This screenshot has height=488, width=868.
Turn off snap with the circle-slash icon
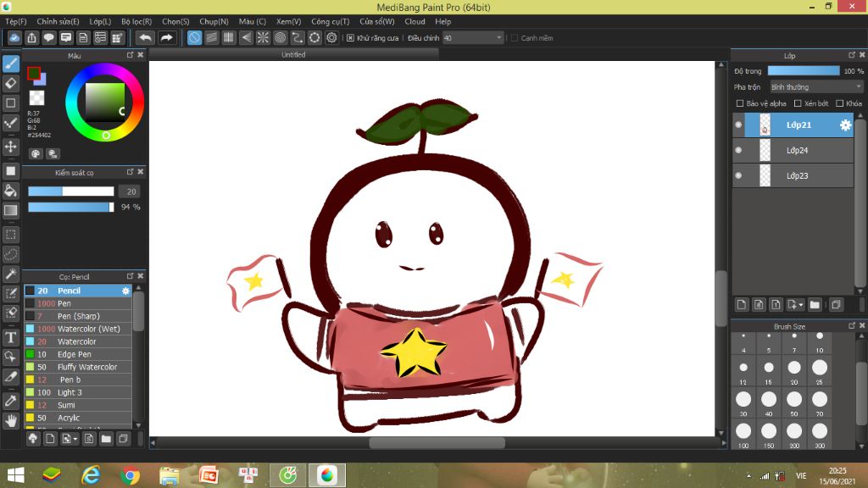coord(194,37)
